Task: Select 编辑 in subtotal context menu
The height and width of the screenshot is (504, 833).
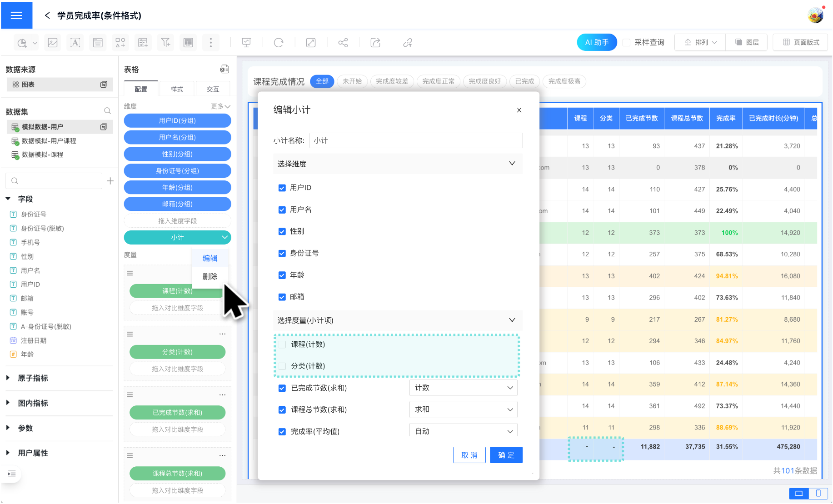Action: click(x=210, y=258)
